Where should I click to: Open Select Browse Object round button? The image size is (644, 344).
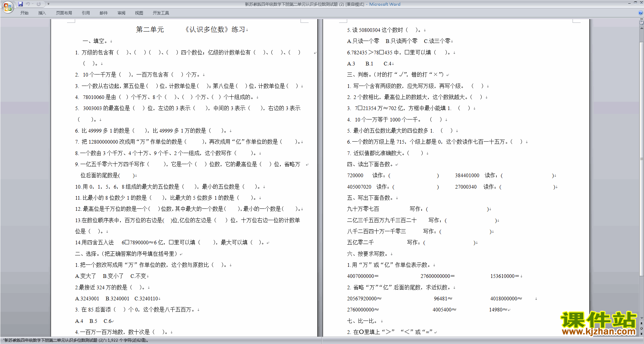(641, 328)
